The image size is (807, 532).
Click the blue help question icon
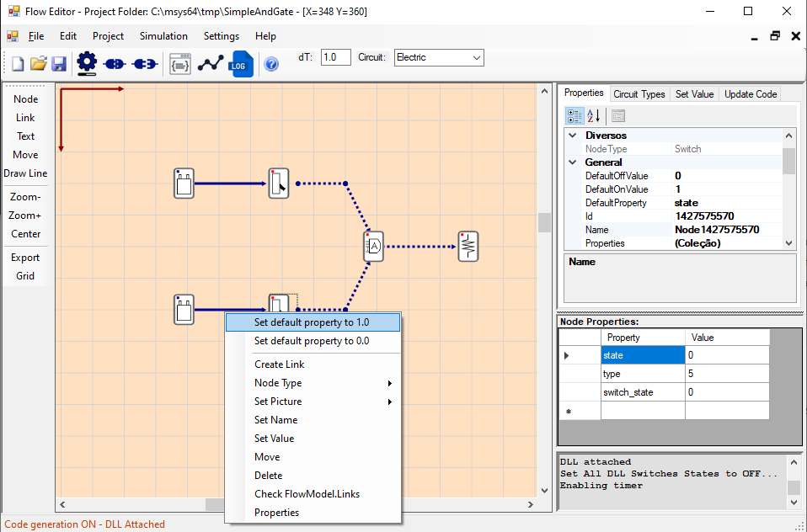pos(271,64)
